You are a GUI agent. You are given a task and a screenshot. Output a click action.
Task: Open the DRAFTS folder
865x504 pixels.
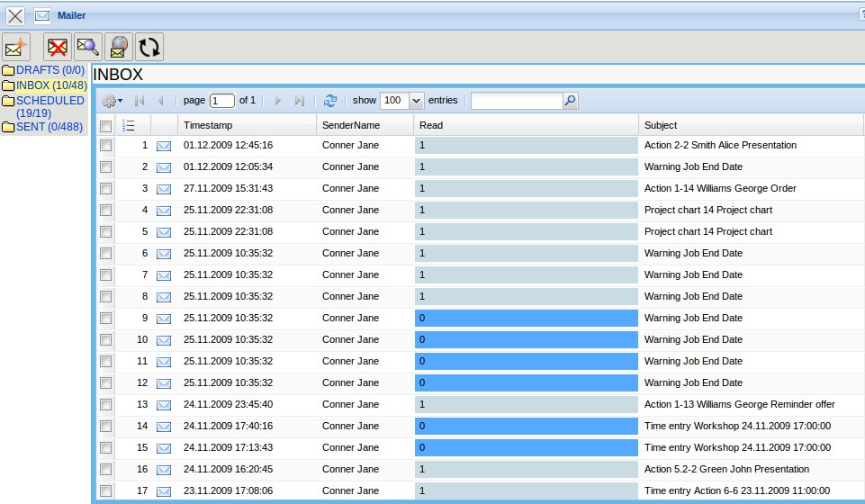click(x=50, y=70)
